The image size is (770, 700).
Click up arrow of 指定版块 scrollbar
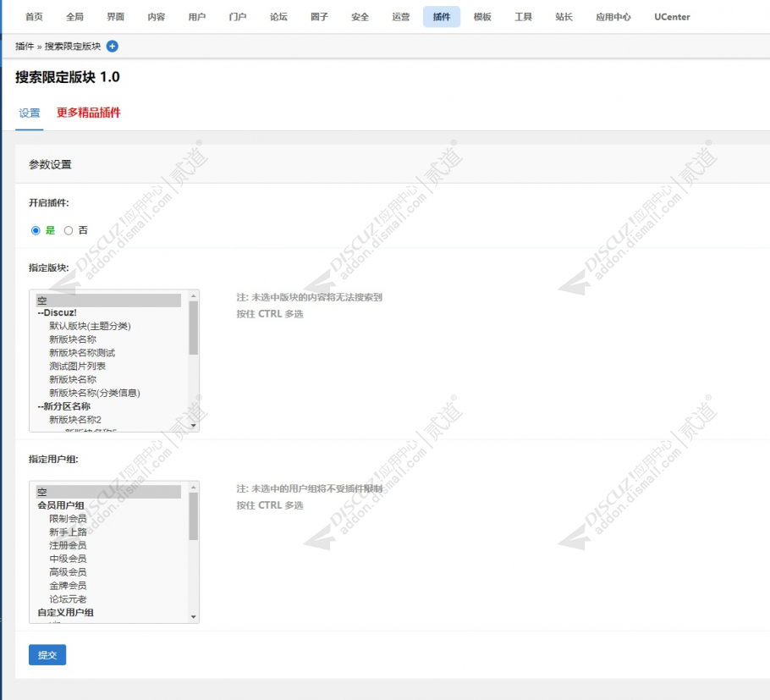pyautogui.click(x=194, y=295)
